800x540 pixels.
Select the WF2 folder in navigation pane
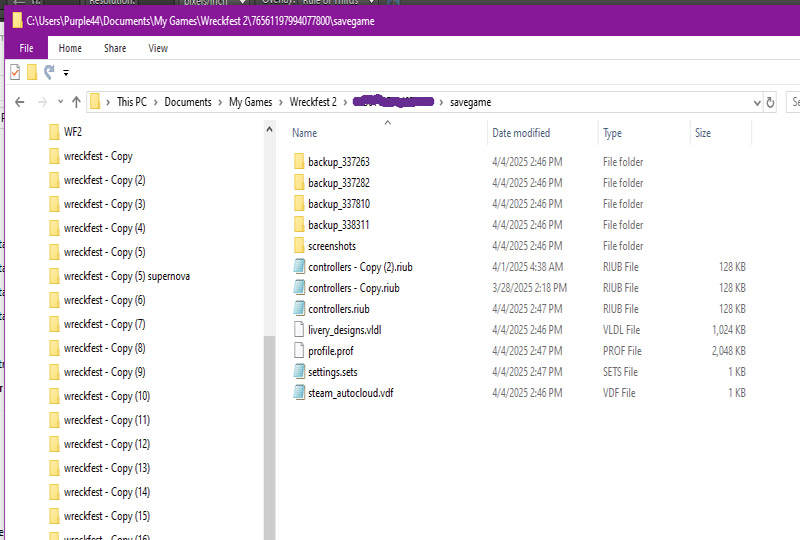coord(66,132)
